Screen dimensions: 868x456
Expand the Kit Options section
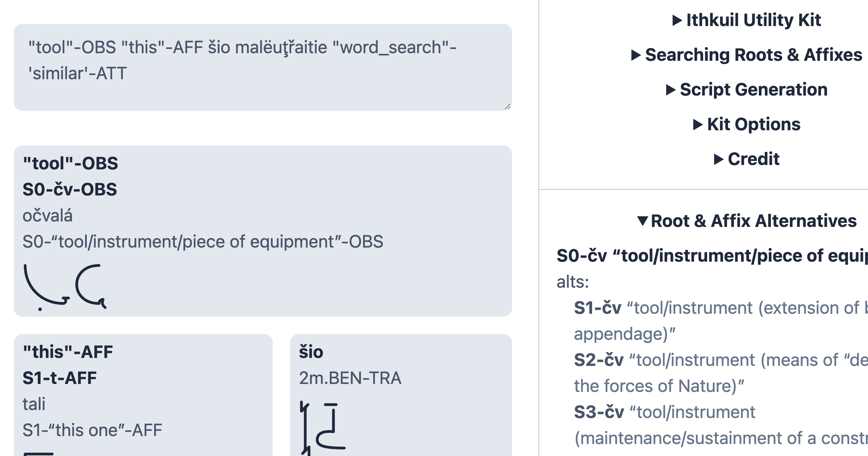747,124
